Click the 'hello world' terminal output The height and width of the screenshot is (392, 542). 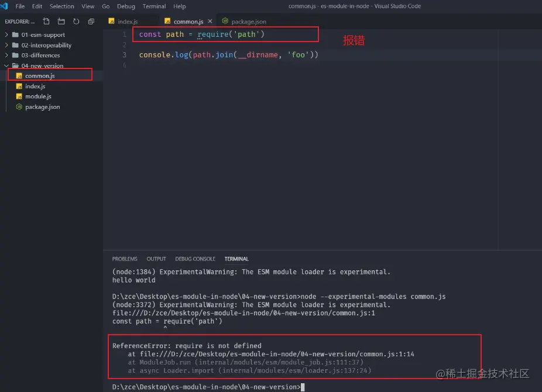pos(134,280)
